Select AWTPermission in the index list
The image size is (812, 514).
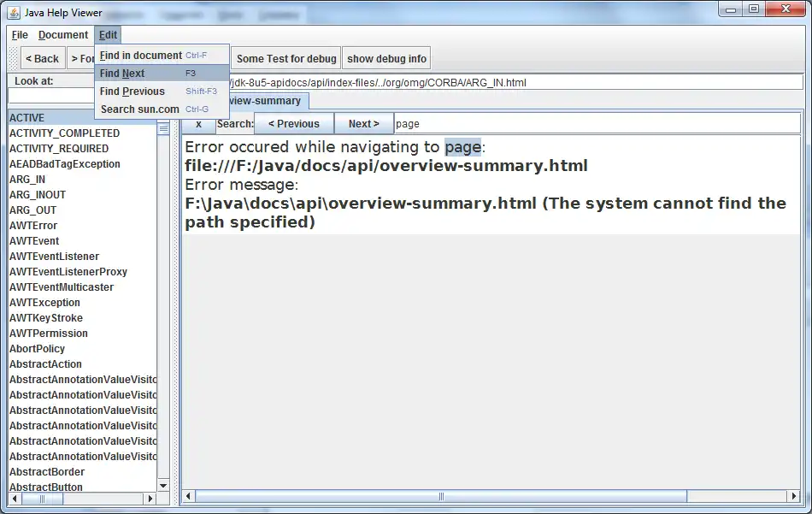[83, 334]
